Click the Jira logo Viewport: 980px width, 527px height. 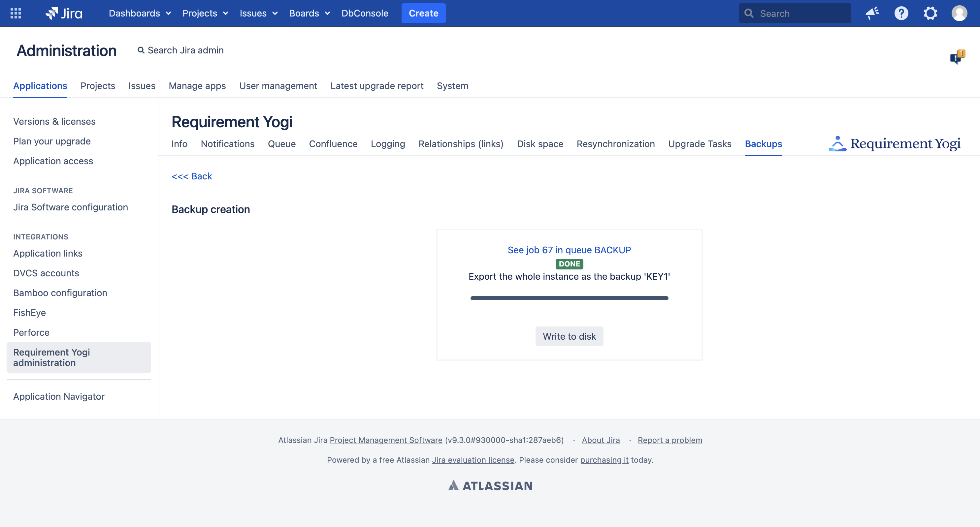[x=64, y=13]
